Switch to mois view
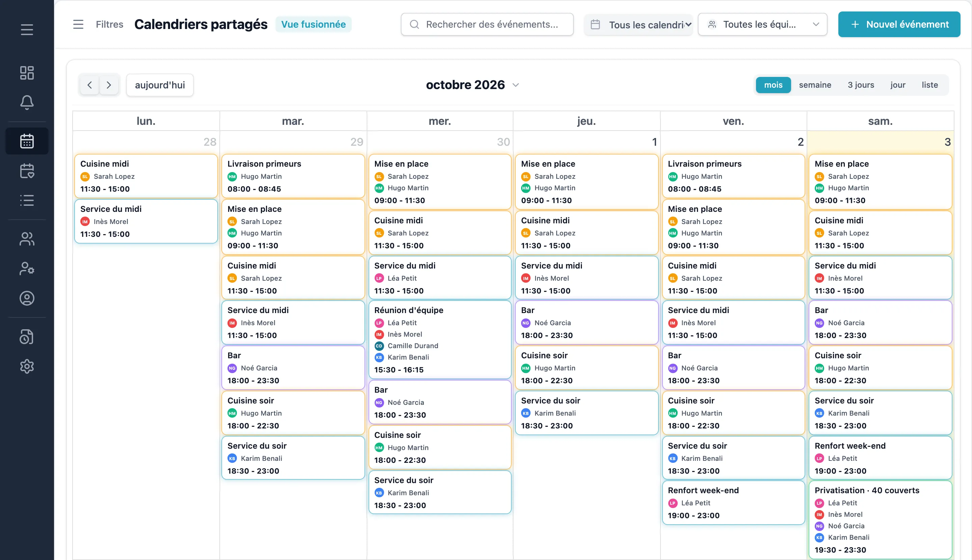The width and height of the screenshot is (972, 560). [x=773, y=85]
